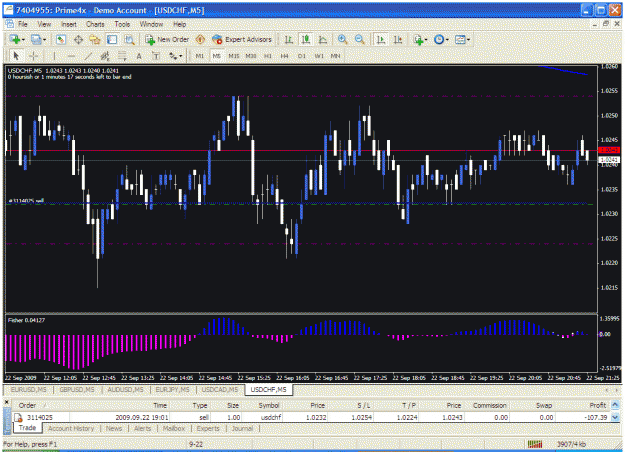Toggle Chart Shift from right border
The height and width of the screenshot is (452, 625).
pyautogui.click(x=398, y=39)
